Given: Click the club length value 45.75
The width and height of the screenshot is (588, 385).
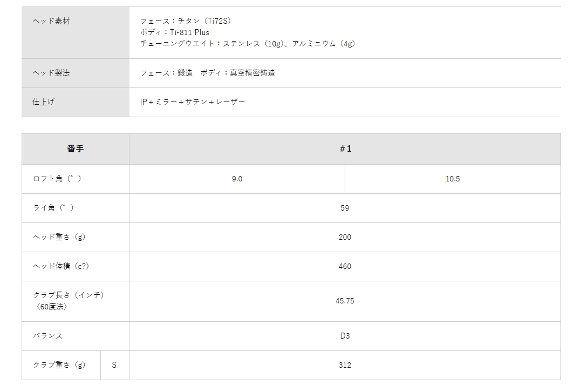Looking at the screenshot, I should click(x=345, y=301).
